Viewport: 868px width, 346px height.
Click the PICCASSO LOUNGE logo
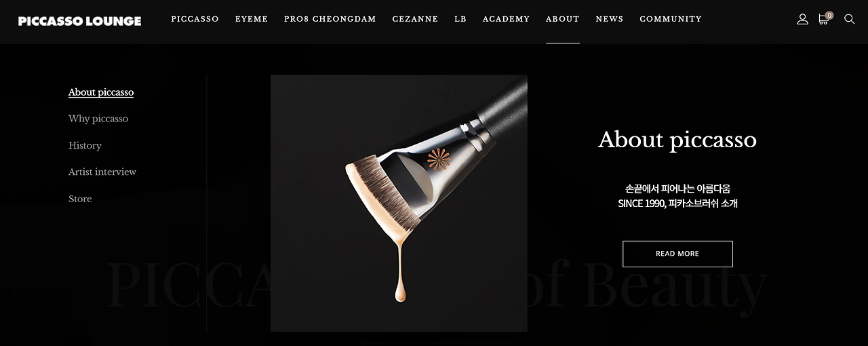pos(80,21)
